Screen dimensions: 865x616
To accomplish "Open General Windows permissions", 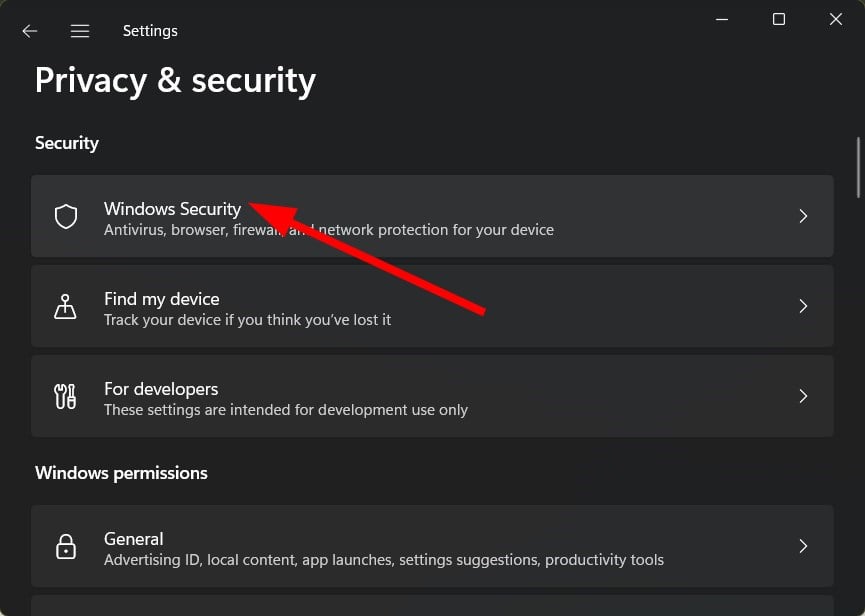I will click(432, 546).
